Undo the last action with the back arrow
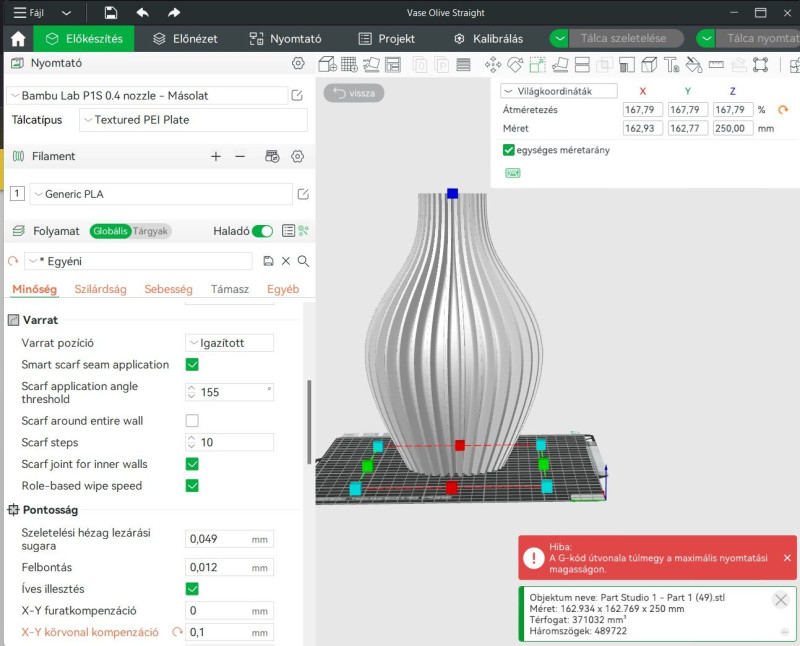Image resolution: width=800 pixels, height=646 pixels. (x=142, y=13)
